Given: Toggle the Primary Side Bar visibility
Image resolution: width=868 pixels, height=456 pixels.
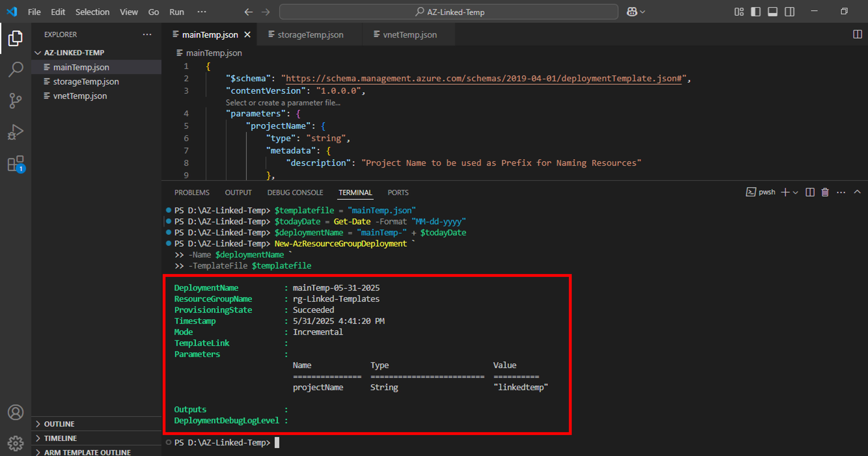Looking at the screenshot, I should click(x=755, y=12).
